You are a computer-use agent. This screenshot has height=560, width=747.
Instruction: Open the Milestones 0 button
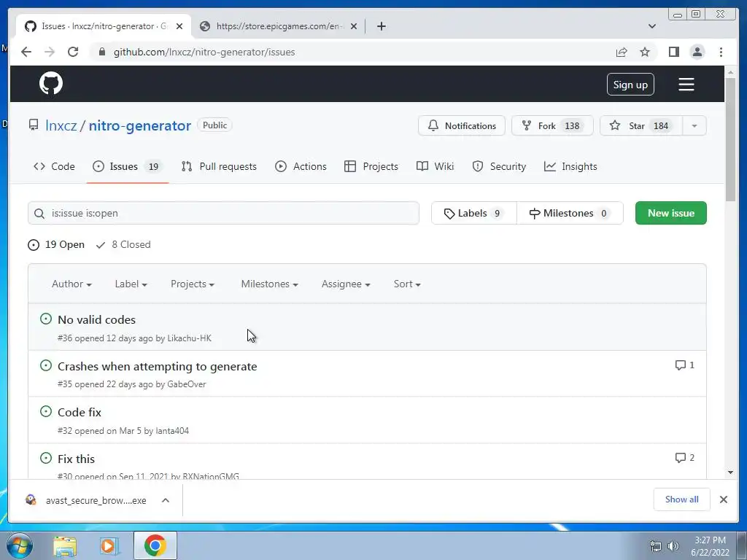click(570, 213)
